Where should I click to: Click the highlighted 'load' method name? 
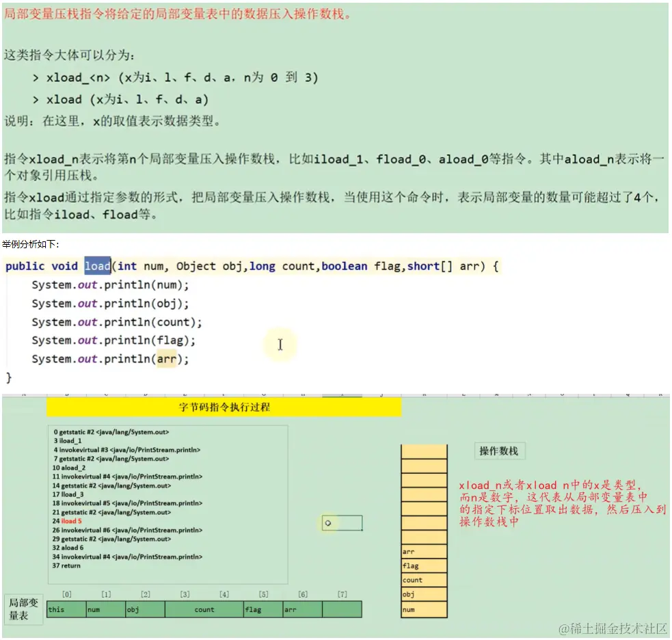click(x=98, y=266)
